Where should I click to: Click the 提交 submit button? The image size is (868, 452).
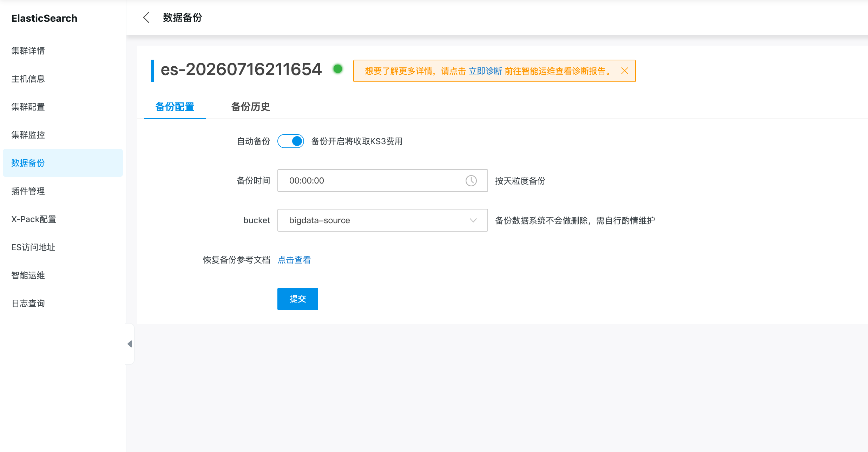[298, 299]
